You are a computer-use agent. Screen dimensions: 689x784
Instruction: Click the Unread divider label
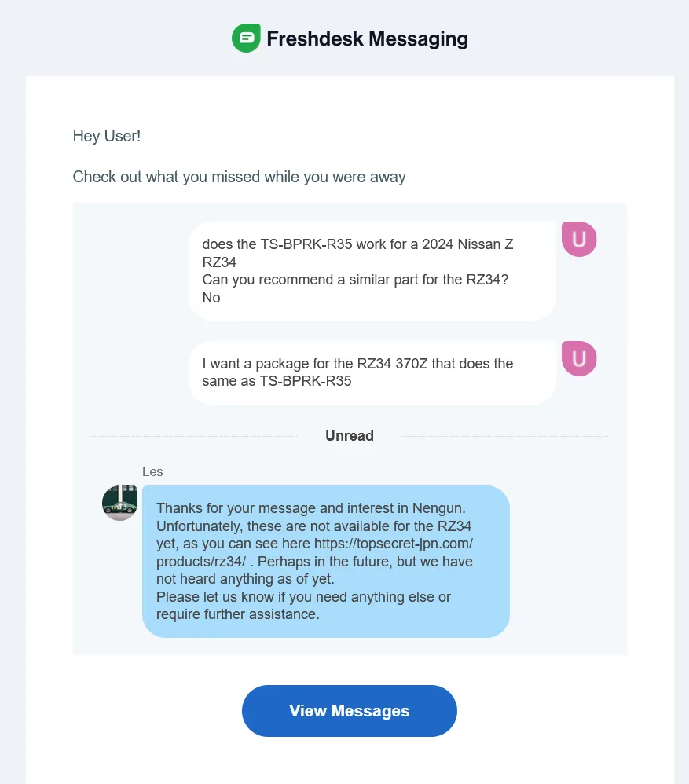pyautogui.click(x=350, y=435)
